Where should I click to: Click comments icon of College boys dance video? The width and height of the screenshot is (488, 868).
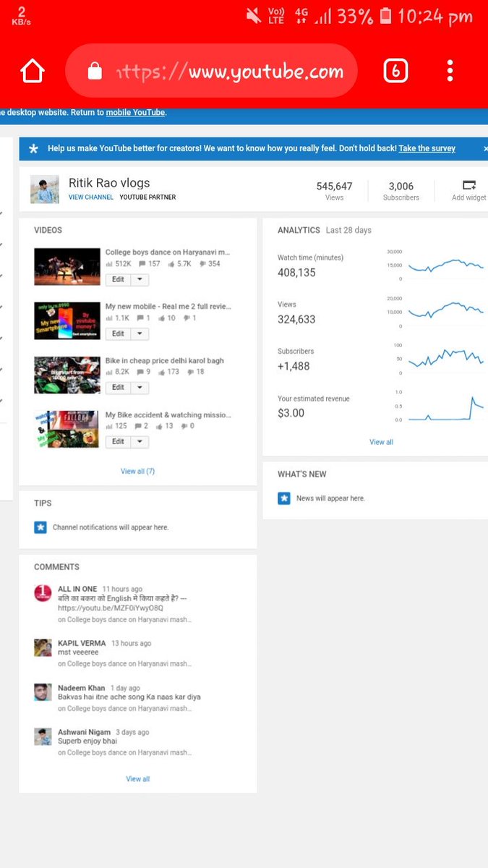coord(142,264)
